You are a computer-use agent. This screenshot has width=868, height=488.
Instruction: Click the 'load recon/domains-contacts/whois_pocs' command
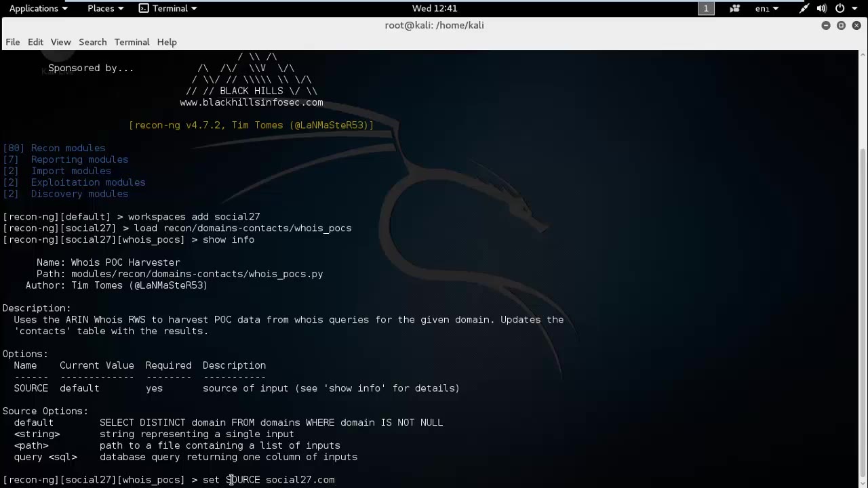(243, 228)
